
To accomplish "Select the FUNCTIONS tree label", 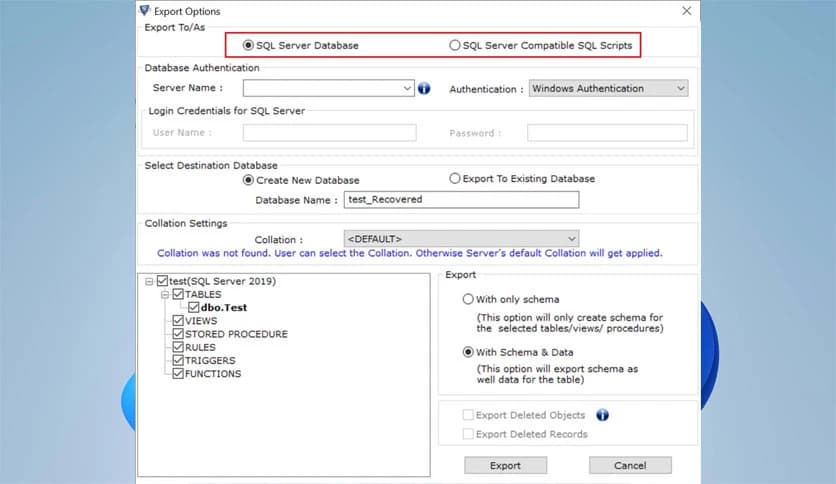I will click(213, 374).
